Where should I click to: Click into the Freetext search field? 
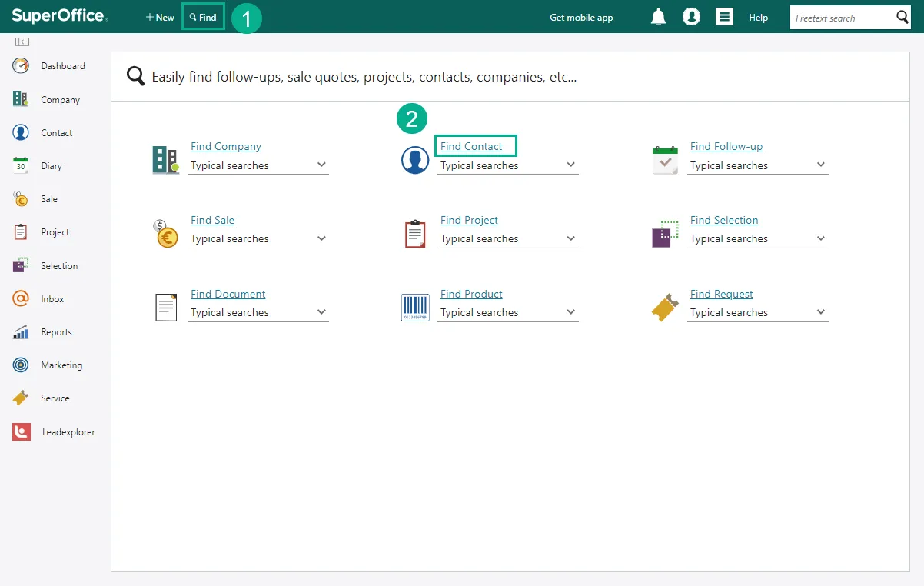[x=842, y=18]
